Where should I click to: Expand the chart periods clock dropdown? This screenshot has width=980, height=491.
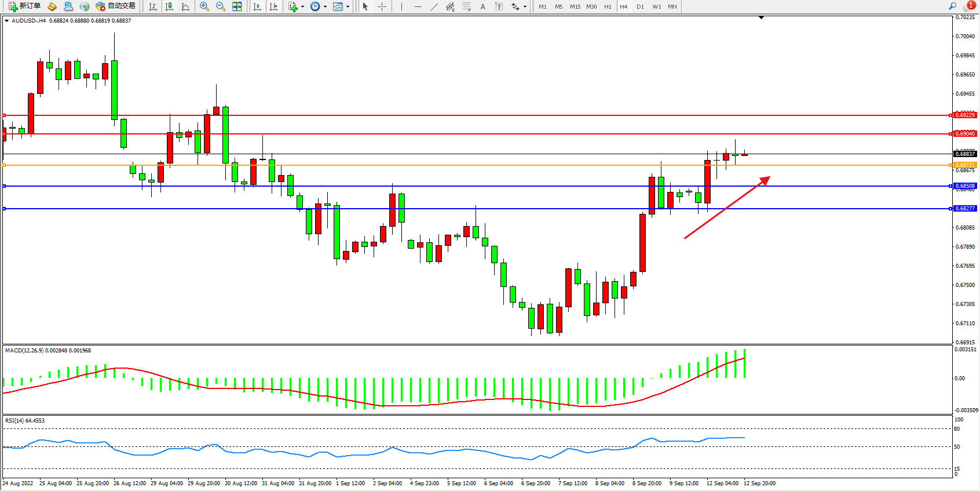click(325, 7)
